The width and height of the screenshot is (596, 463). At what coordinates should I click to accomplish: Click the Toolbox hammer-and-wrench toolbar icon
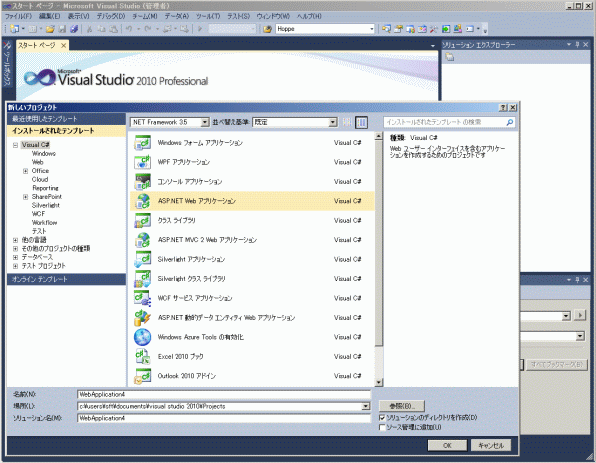tap(434, 29)
